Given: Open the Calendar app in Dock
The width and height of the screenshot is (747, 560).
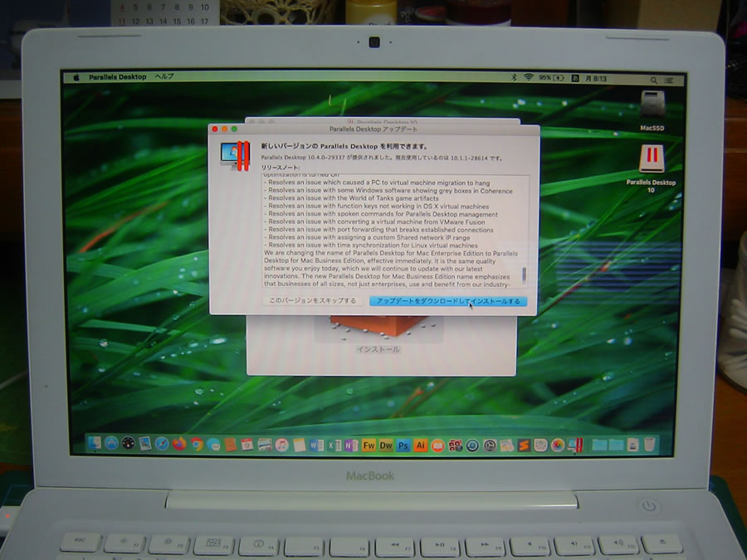Looking at the screenshot, I should pyautogui.click(x=247, y=445).
